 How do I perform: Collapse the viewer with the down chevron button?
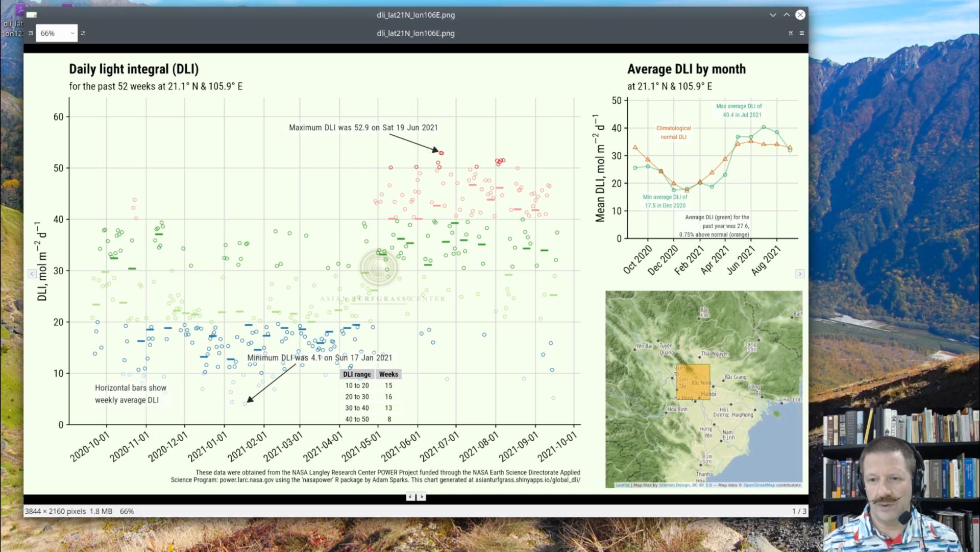click(x=773, y=15)
